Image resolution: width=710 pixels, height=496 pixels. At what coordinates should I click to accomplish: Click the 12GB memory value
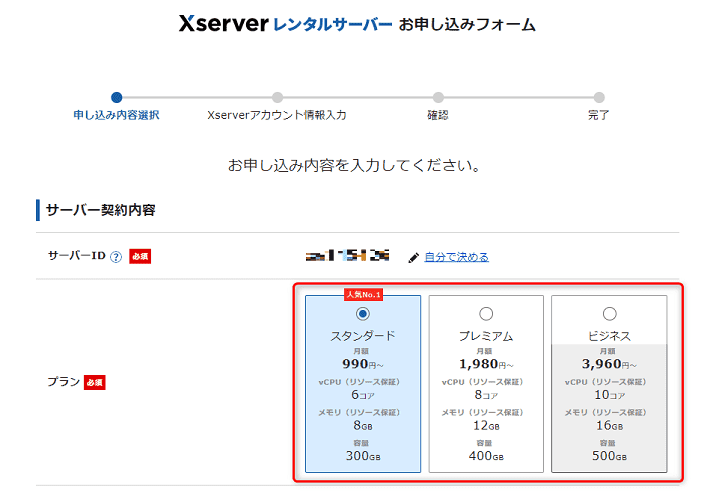coord(486,425)
